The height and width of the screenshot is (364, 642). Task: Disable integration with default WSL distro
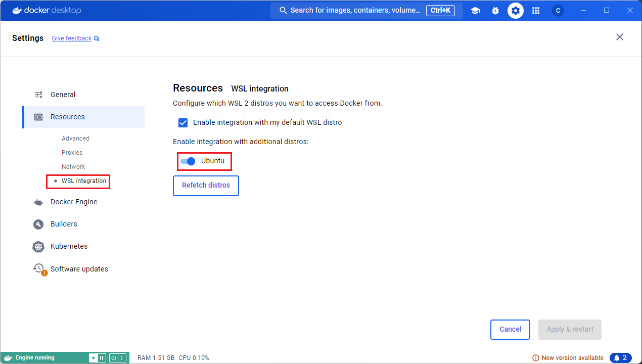(182, 122)
